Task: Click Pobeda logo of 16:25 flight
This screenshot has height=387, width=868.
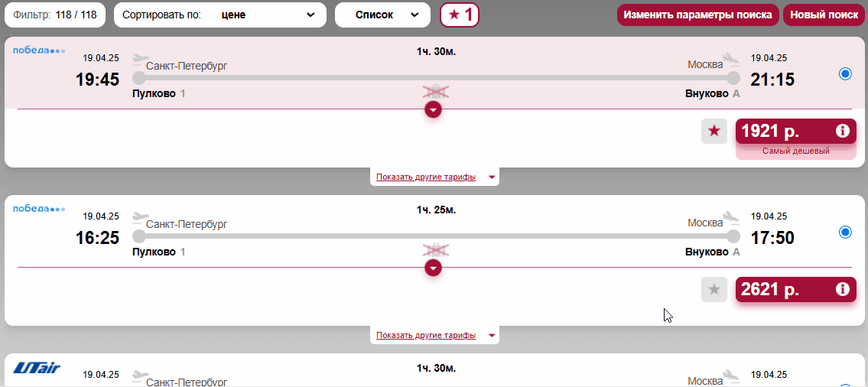Action: [39, 210]
